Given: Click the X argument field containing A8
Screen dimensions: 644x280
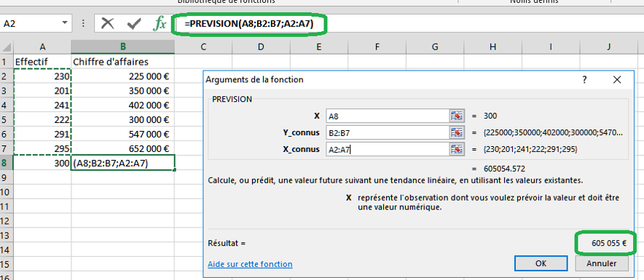Looking at the screenshot, I should pos(388,116).
